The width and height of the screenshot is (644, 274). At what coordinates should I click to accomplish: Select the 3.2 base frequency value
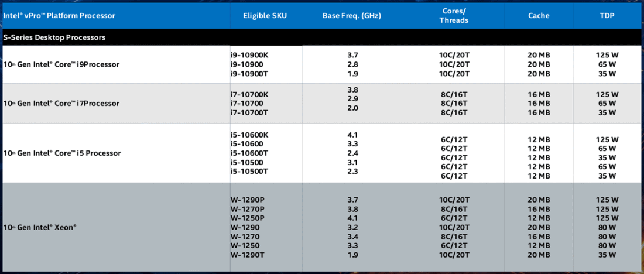coord(353,227)
